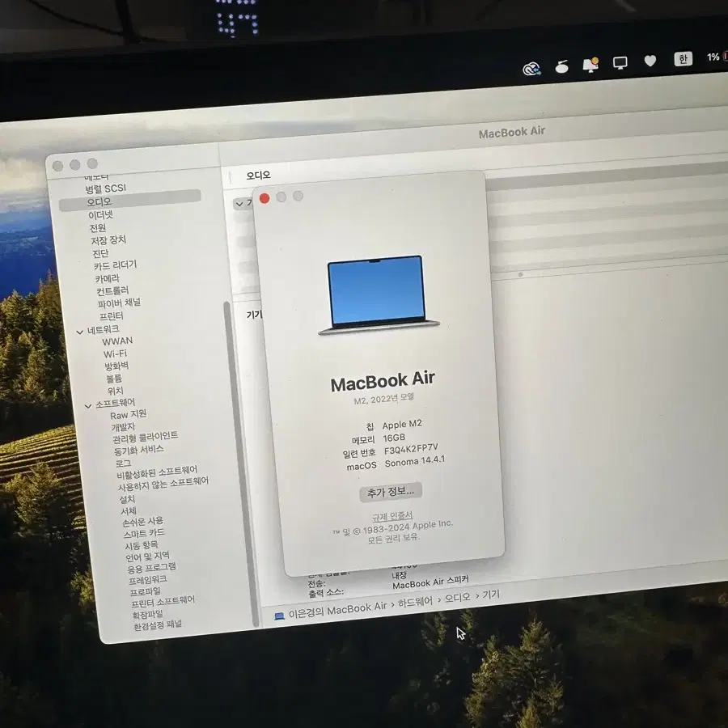Select 전원 in the sidebar
Viewport: 728px width, 728px height.
(x=98, y=228)
